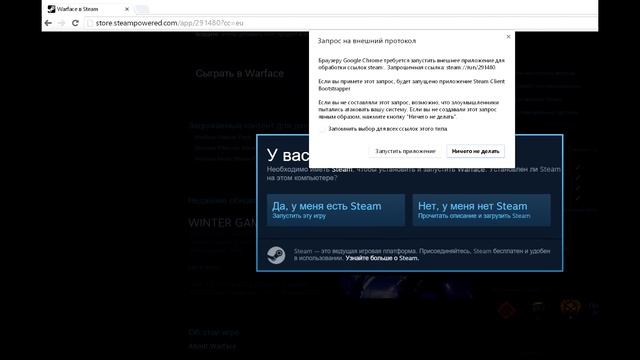Tick the remember choice checkbox
Viewport: 640px width, 360px height.
click(x=323, y=129)
